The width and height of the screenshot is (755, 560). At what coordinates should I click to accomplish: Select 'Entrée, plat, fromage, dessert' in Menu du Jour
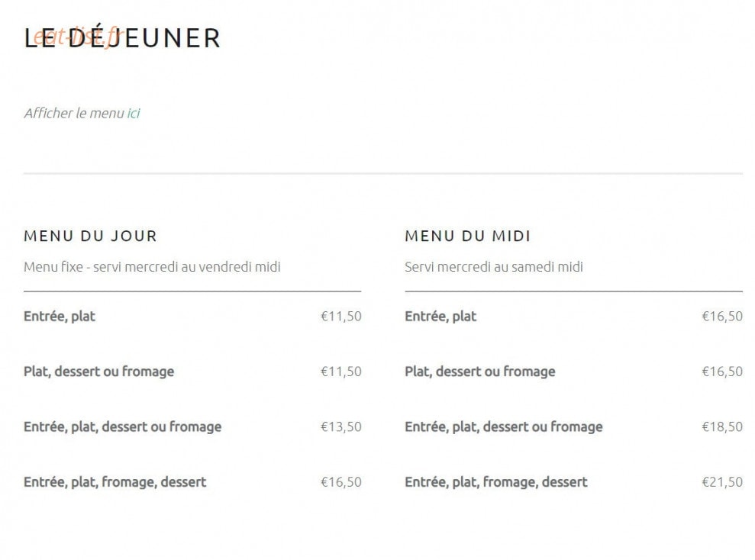[x=115, y=482]
